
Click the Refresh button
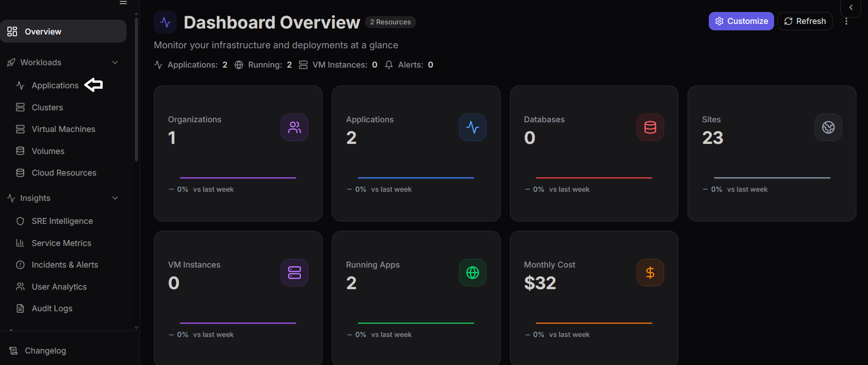[804, 21]
